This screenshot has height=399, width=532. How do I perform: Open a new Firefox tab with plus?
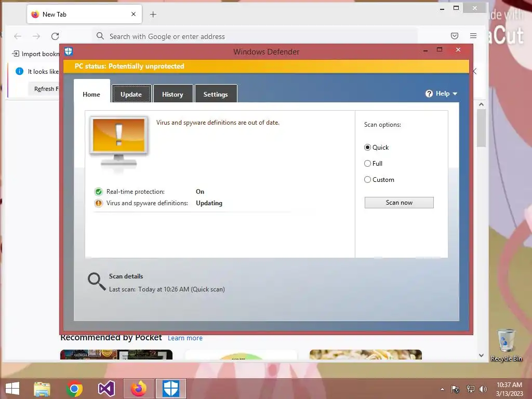(x=153, y=14)
